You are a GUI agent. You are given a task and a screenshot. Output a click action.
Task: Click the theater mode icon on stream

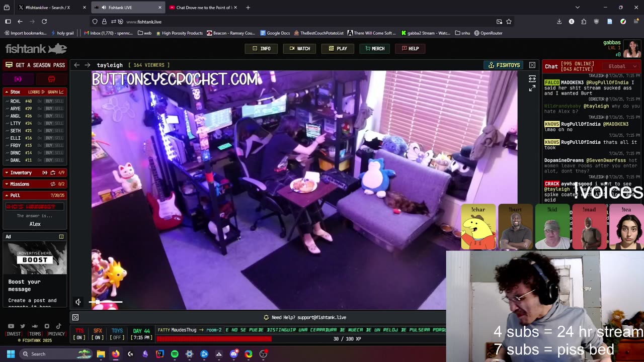pyautogui.click(x=532, y=79)
